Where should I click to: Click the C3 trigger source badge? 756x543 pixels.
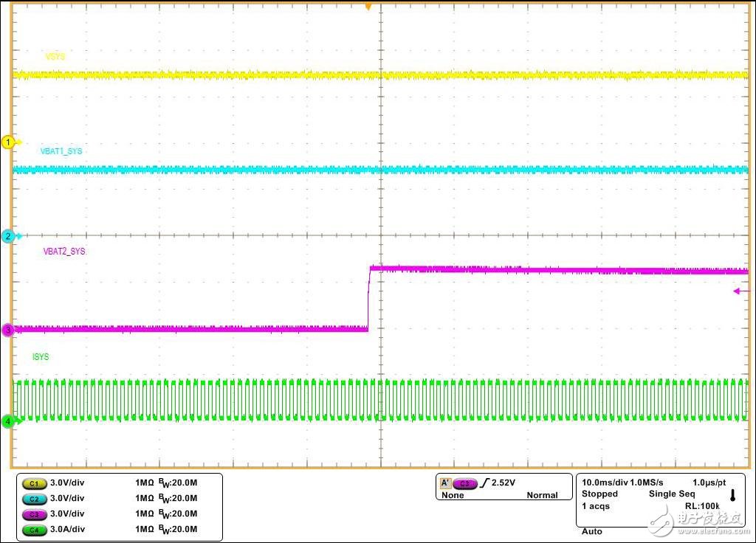tap(465, 483)
